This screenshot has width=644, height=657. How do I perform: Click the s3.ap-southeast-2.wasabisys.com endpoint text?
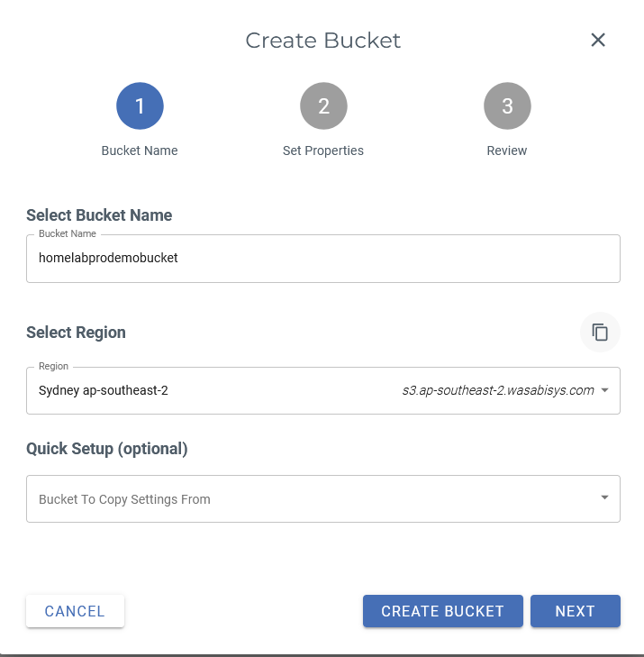pos(498,390)
